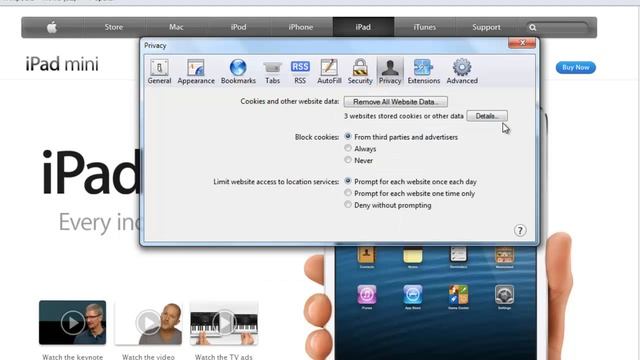Open the iTunes section
The height and width of the screenshot is (360, 640).
pyautogui.click(x=424, y=27)
